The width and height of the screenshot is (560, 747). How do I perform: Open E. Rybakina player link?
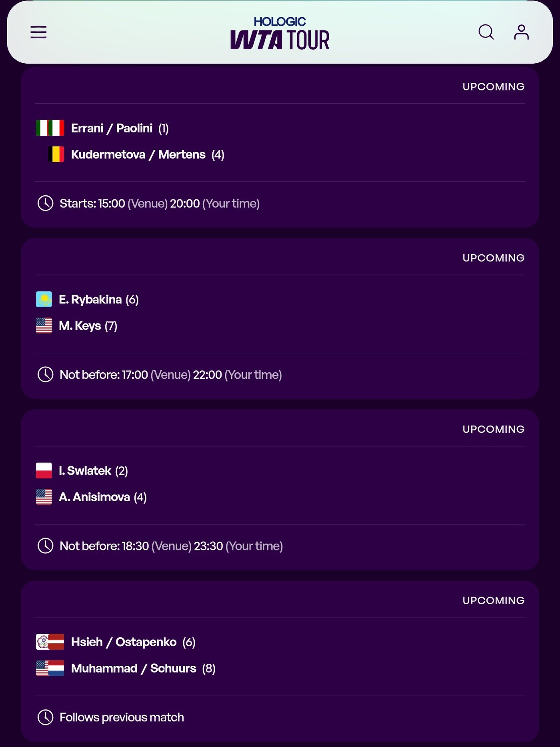(90, 299)
